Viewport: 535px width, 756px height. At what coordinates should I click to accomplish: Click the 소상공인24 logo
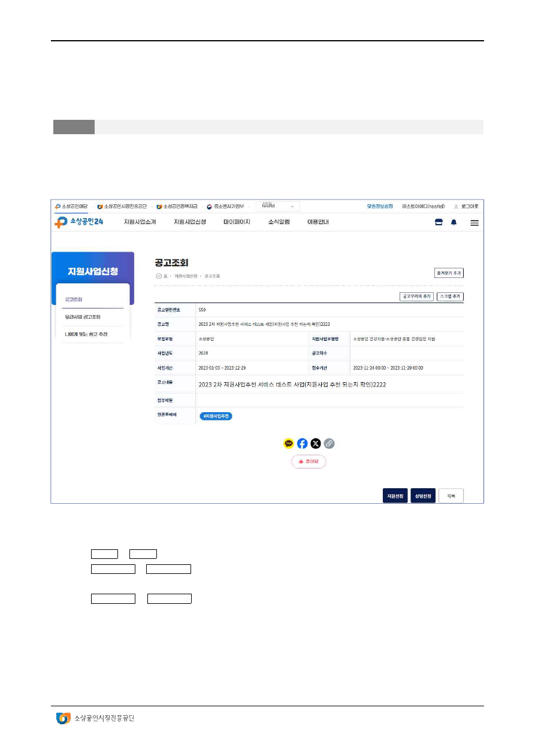pyautogui.click(x=79, y=222)
